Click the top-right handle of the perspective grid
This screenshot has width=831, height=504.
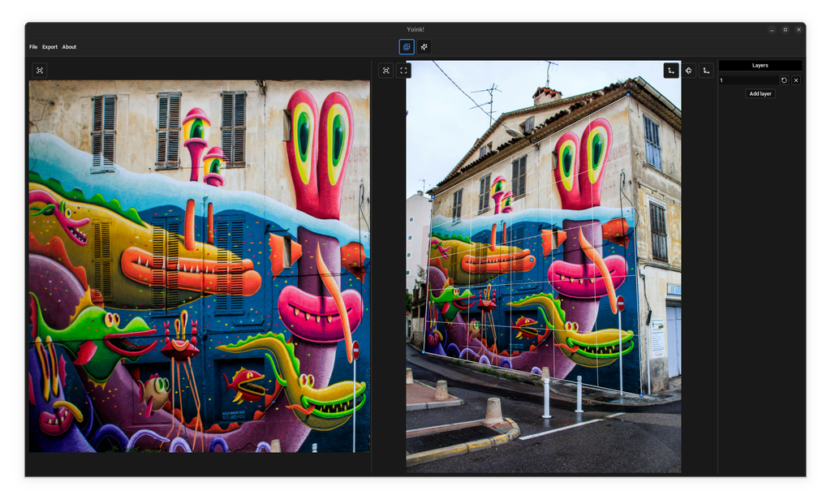[628, 94]
